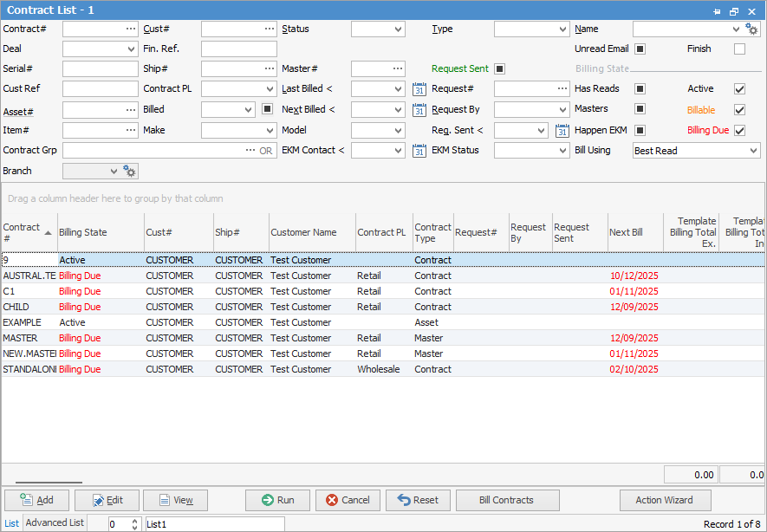Open calendar picker beside Last Billed field
Screen dimensions: 767x532
419,89
